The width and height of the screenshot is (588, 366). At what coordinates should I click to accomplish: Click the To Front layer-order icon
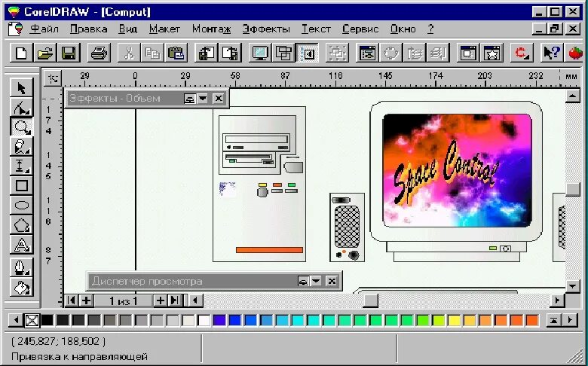415,53
